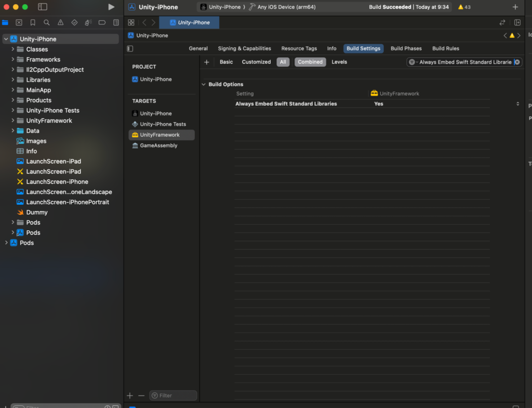This screenshot has height=408, width=532.
Task: Collapse the Build Options section
Action: pos(204,84)
